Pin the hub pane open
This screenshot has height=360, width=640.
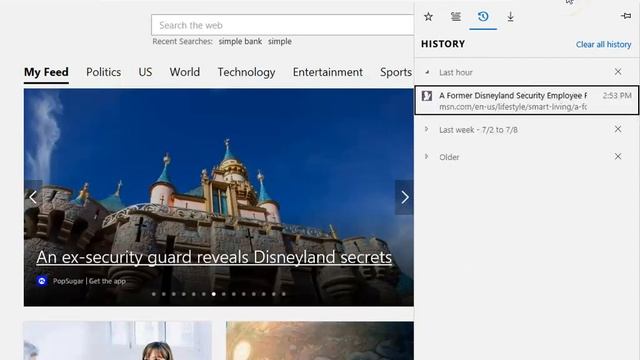[x=626, y=16]
